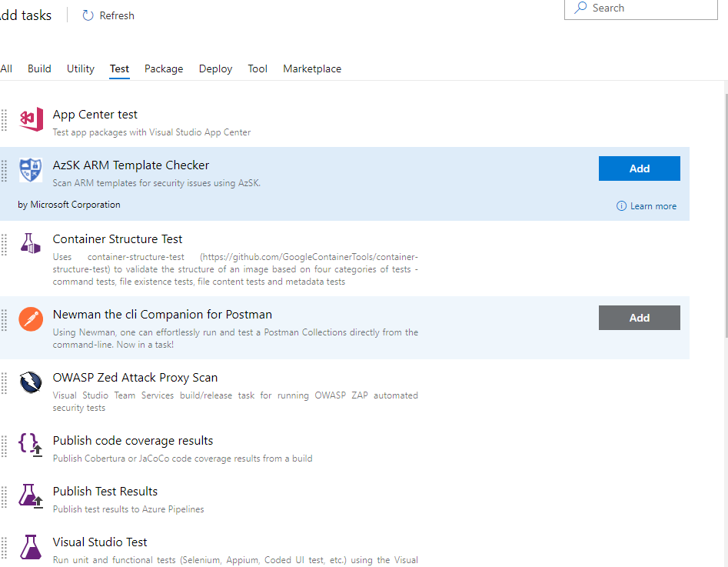Screen dimensions: 728x567
Task: Switch to the Build tab
Action: 39,68
